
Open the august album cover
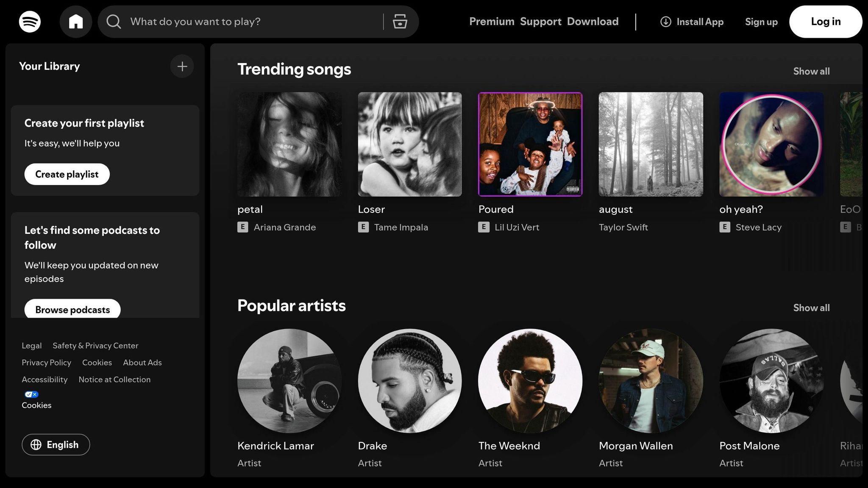tap(651, 144)
